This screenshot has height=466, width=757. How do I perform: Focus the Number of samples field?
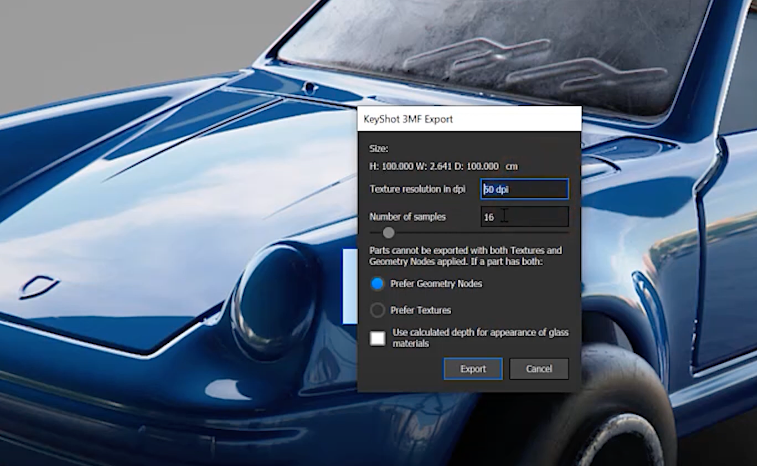point(524,216)
